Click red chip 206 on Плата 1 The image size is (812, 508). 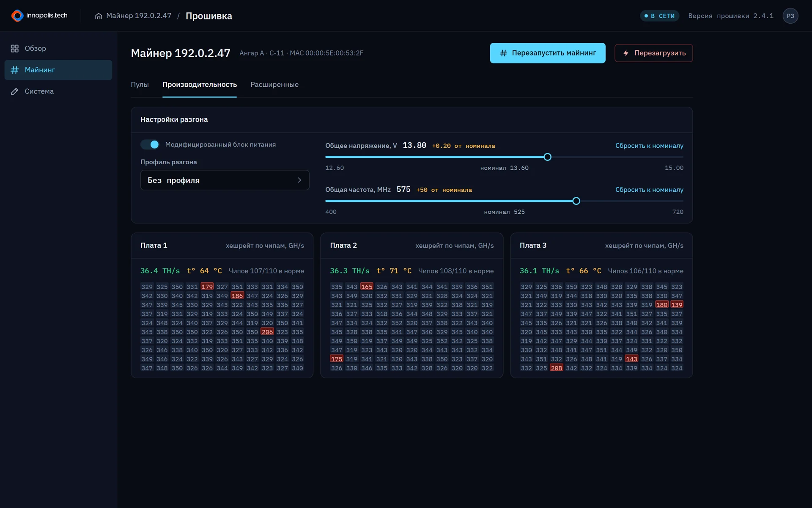point(267,332)
